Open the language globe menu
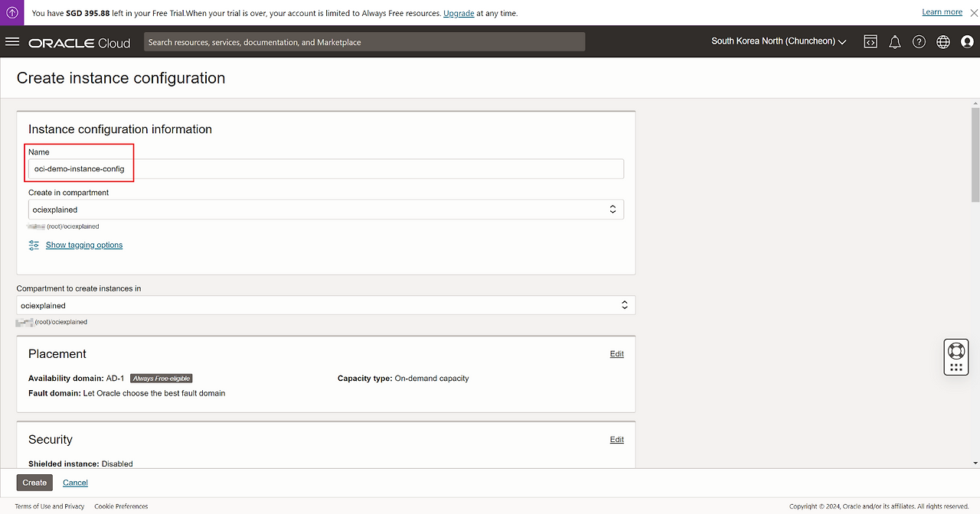This screenshot has width=980, height=514. coord(943,42)
